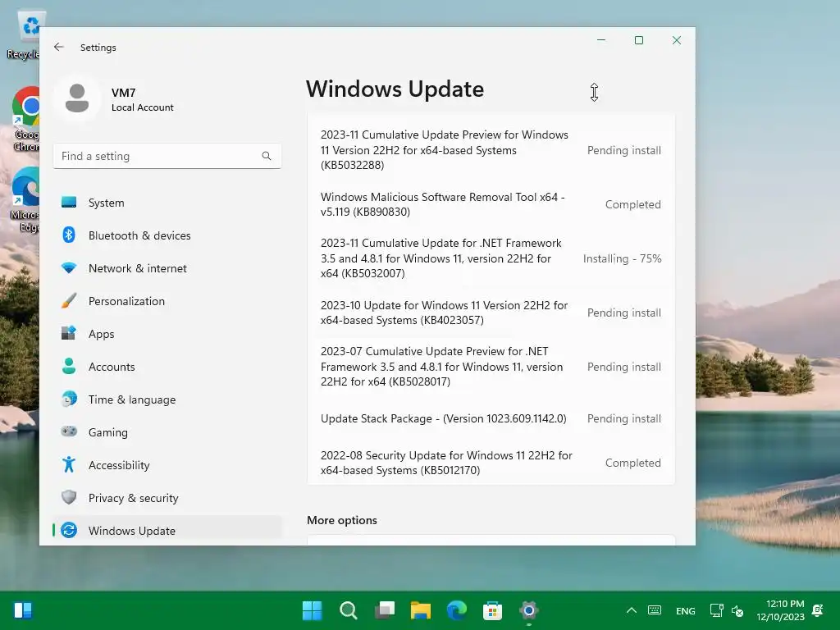Select the Gaming category
The width and height of the screenshot is (840, 630).
coord(167,431)
